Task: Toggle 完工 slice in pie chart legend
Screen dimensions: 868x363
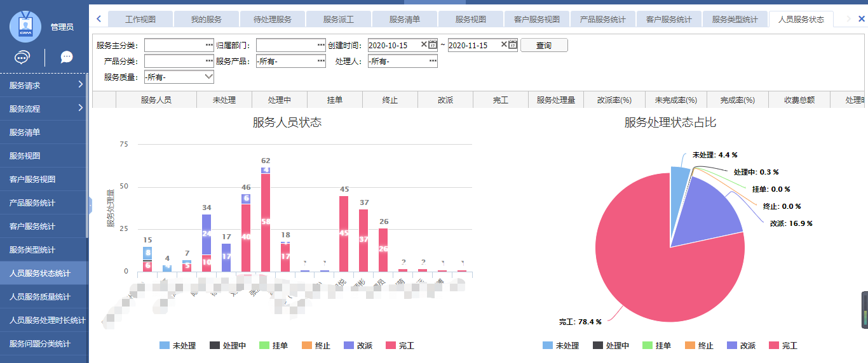Action: (782, 346)
